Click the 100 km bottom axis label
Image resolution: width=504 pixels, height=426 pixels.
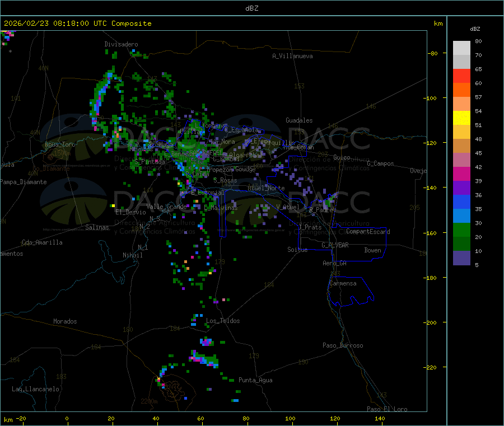tap(290, 419)
